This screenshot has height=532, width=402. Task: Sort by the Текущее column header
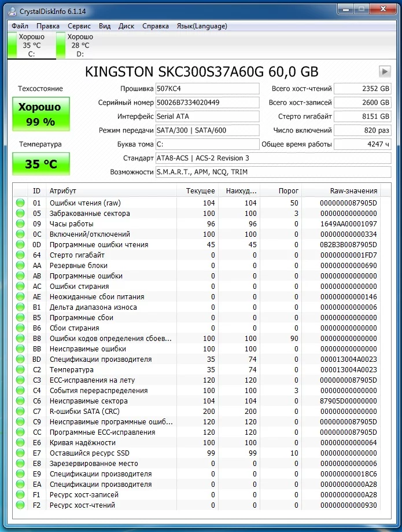coord(197,191)
